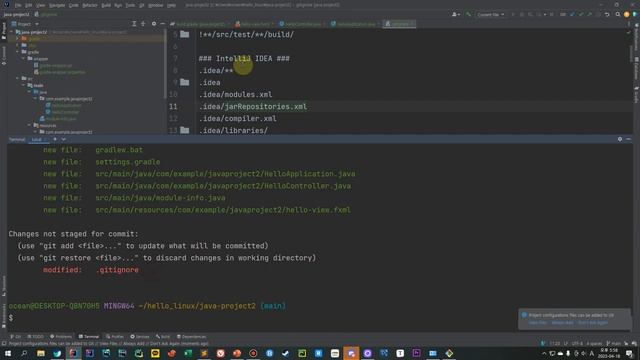This screenshot has height=360, width=640.
Task: Expand the .idea folder in tree
Action: click(x=18, y=45)
